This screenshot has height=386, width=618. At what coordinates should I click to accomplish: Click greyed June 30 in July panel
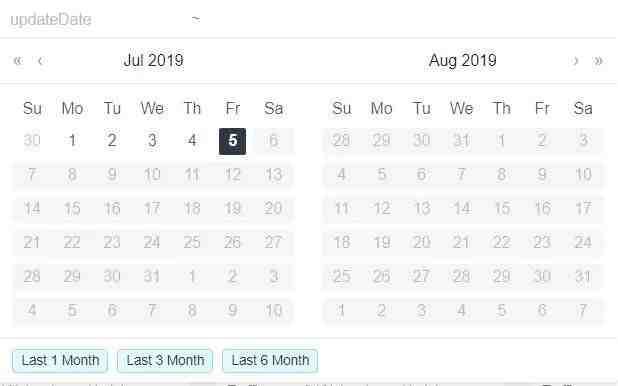click(x=32, y=141)
